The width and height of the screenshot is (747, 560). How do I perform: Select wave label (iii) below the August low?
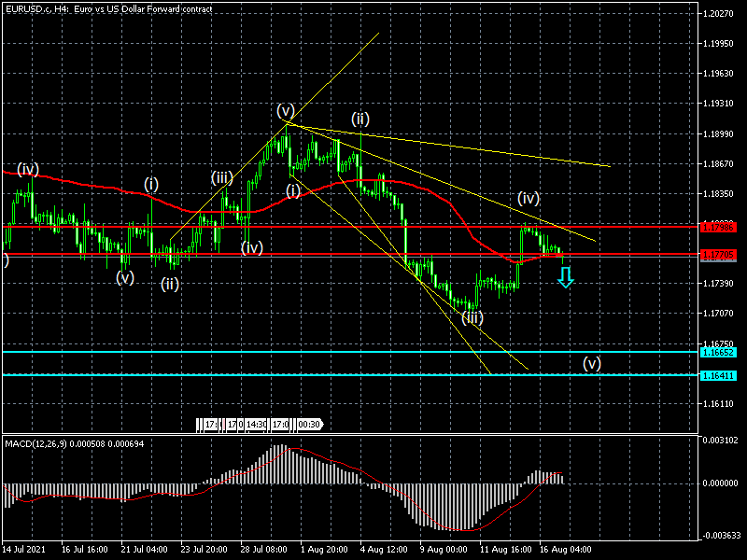(x=472, y=317)
